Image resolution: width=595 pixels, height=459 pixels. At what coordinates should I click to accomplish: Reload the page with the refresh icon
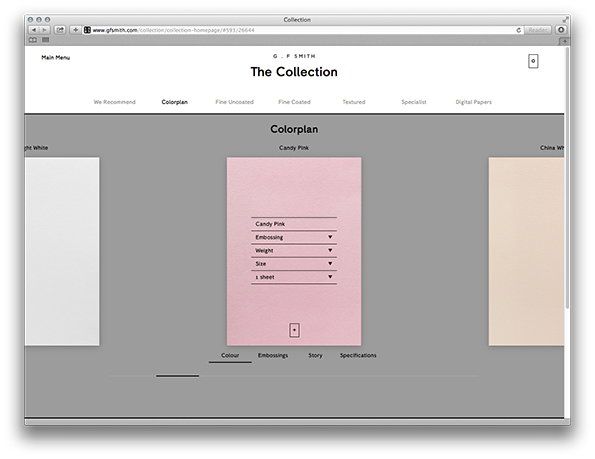click(x=518, y=30)
